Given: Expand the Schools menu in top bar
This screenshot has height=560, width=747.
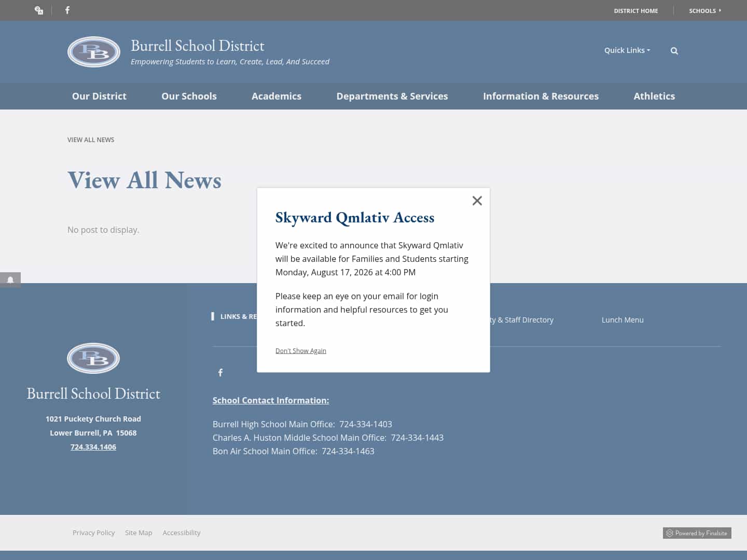Looking at the screenshot, I should pos(705,10).
